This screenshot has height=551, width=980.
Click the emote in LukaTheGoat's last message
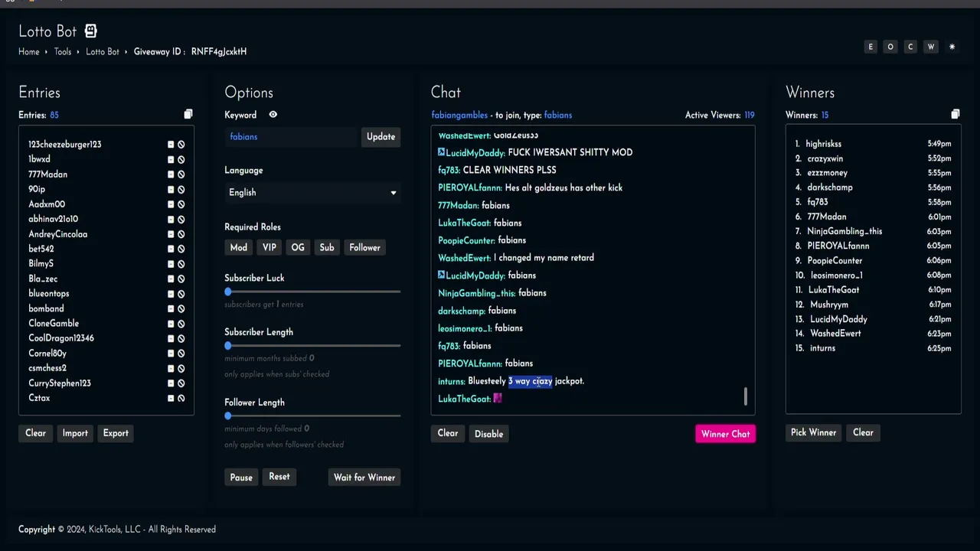tap(498, 398)
